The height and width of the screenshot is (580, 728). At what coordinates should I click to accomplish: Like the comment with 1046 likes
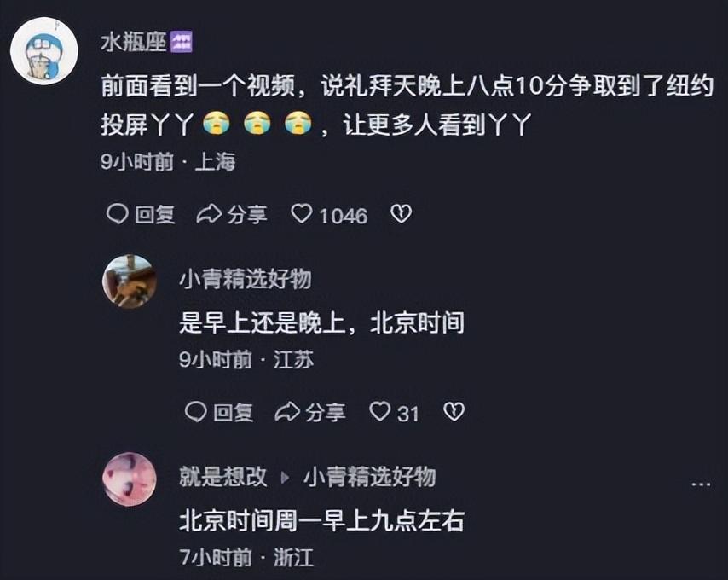[301, 214]
